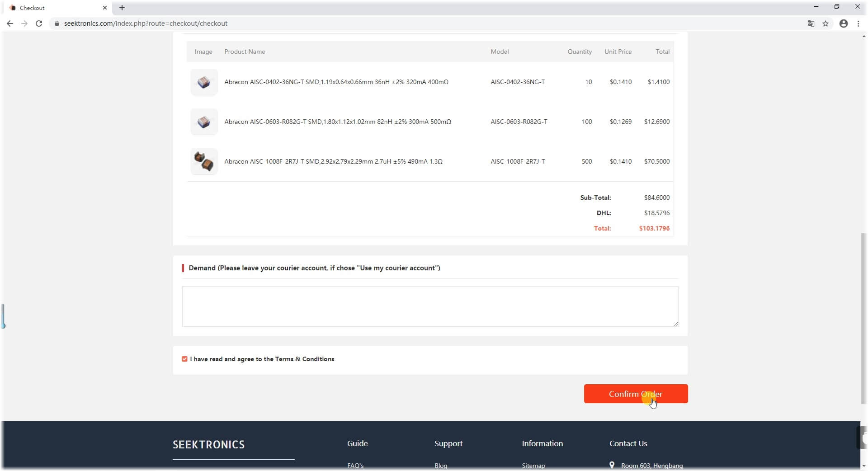Click the browser Forward arrow
This screenshot has width=868, height=471.
tap(24, 24)
